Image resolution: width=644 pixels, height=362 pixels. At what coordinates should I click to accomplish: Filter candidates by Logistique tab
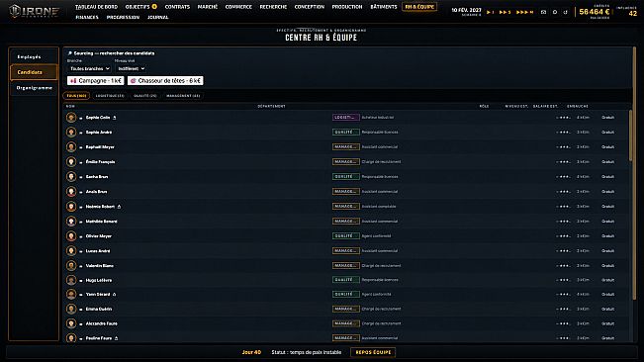pyautogui.click(x=110, y=96)
